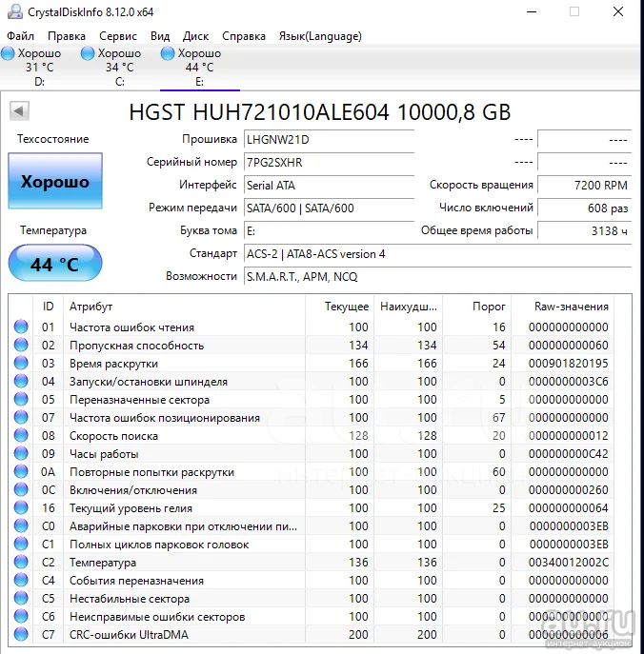Click status icon of attribute C4 row
Viewport: 644px width, 654px height.
(21, 580)
